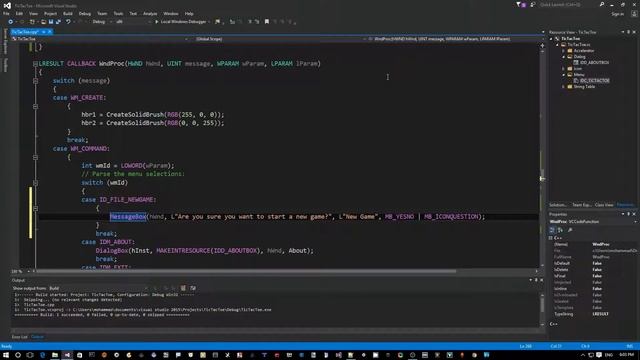This screenshot has width=640, height=360.
Task: Click the Open File toolbar icon
Action: [x=43, y=22]
